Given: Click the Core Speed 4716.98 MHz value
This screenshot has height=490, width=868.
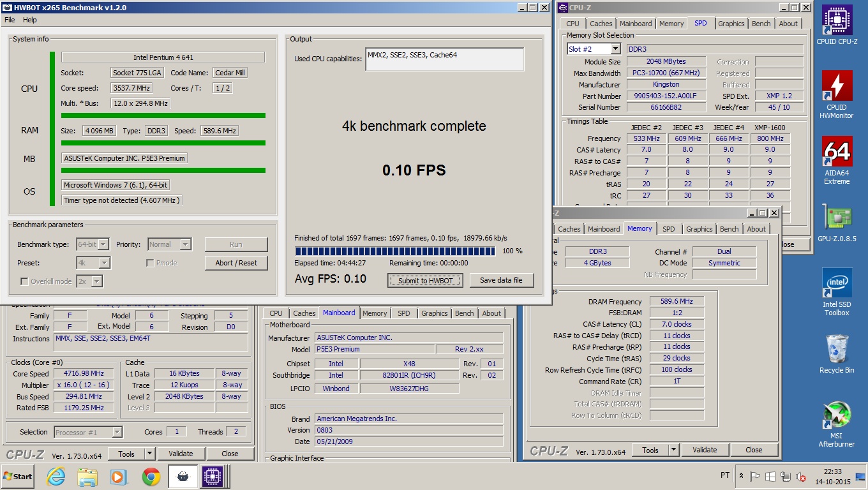Looking at the screenshot, I should point(84,374).
